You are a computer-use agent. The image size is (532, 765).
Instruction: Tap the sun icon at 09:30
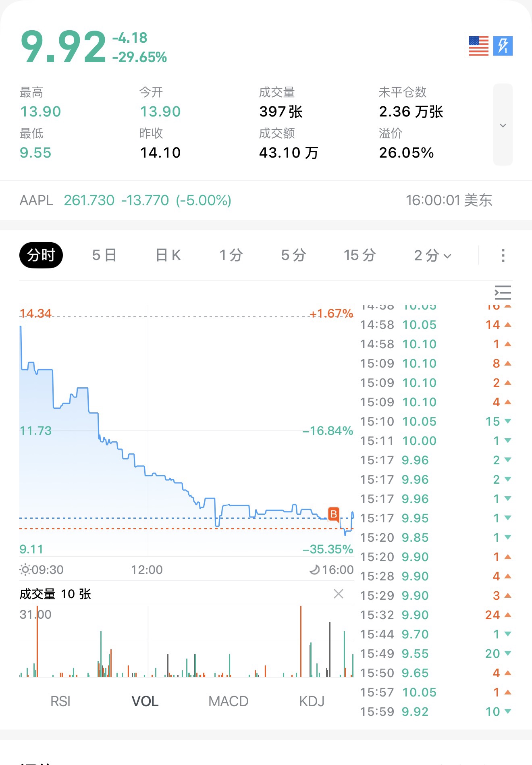point(25,570)
